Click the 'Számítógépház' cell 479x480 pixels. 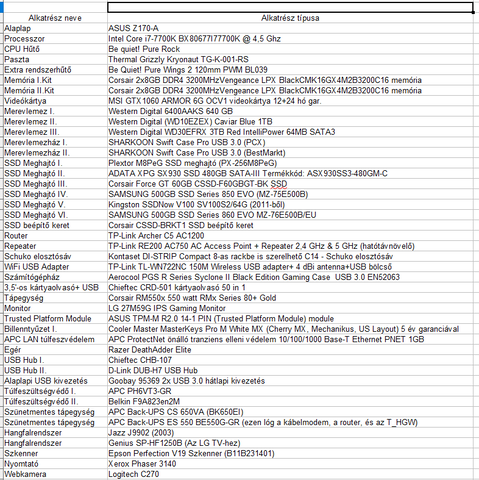(55, 277)
